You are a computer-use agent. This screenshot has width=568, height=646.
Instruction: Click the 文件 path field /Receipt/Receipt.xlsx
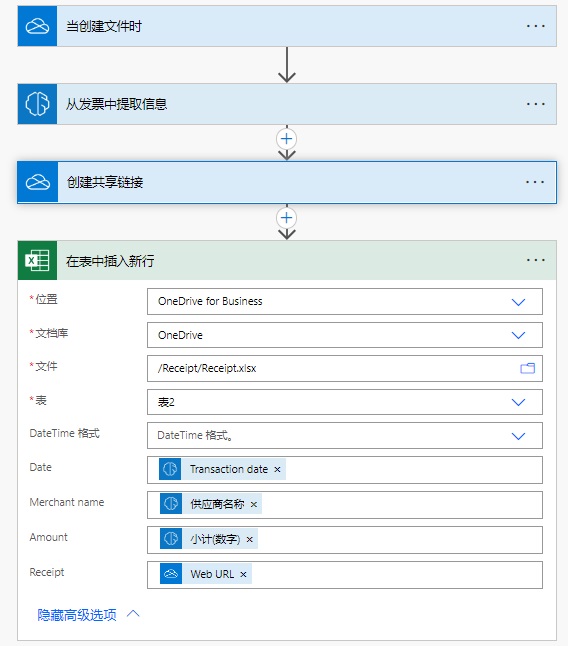click(x=345, y=368)
